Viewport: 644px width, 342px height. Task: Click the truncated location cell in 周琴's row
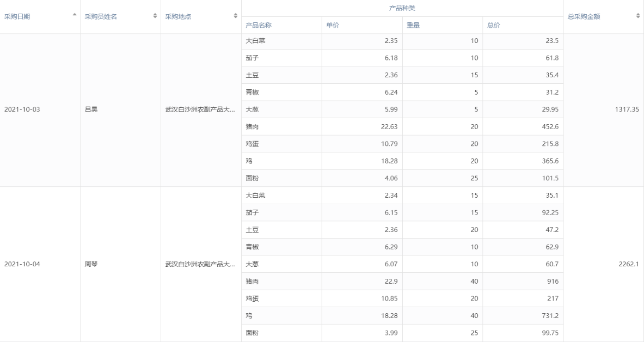(200, 264)
